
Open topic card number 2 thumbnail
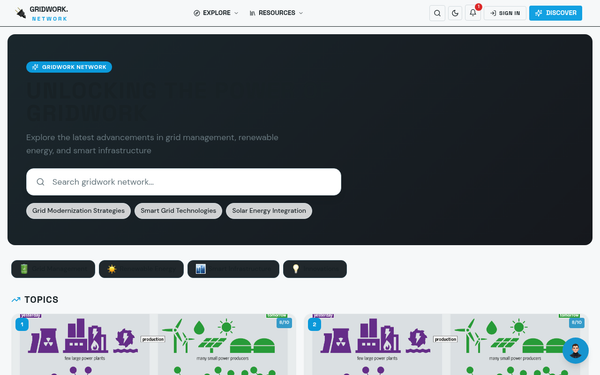tap(446, 344)
